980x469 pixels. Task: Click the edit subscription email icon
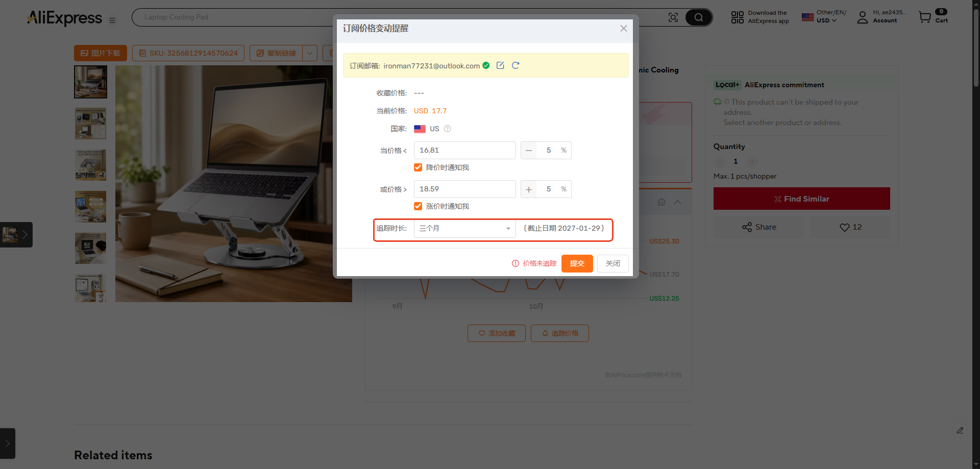pos(500,65)
